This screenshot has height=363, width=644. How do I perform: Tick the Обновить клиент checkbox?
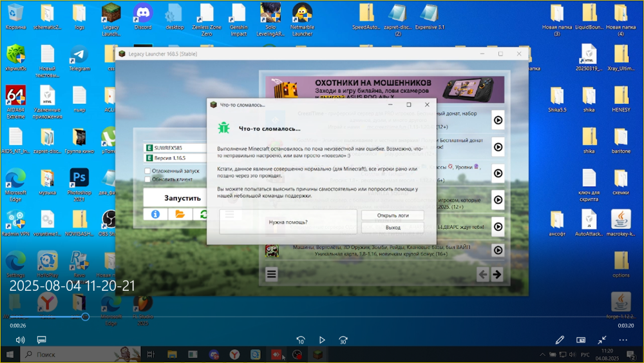(x=147, y=179)
